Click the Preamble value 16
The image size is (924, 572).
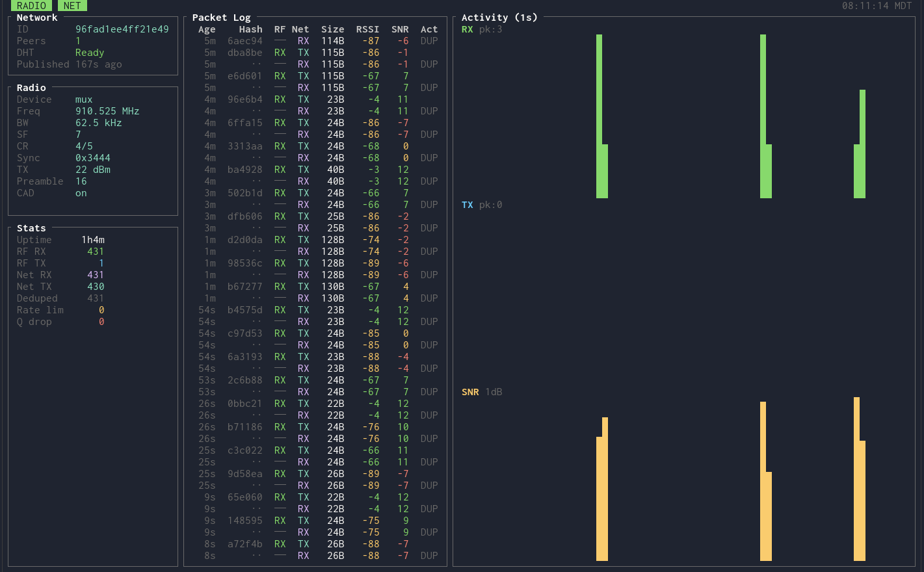(x=81, y=181)
